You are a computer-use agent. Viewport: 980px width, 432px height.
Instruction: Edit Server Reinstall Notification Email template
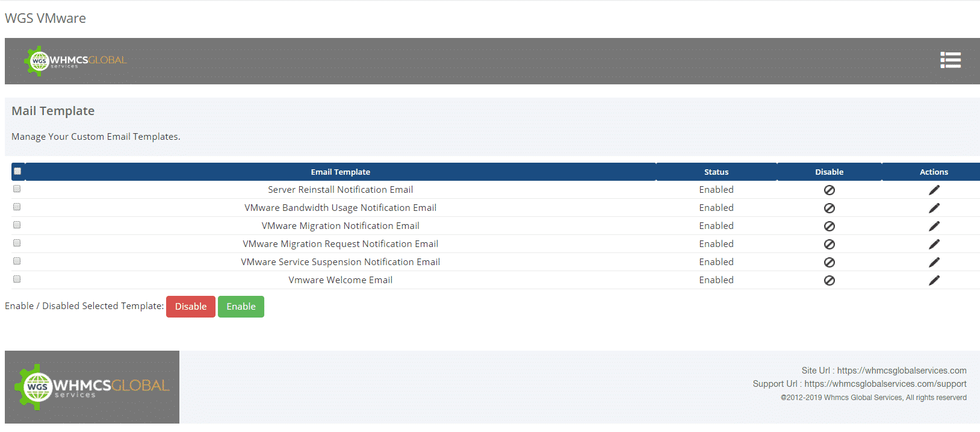[x=934, y=190]
